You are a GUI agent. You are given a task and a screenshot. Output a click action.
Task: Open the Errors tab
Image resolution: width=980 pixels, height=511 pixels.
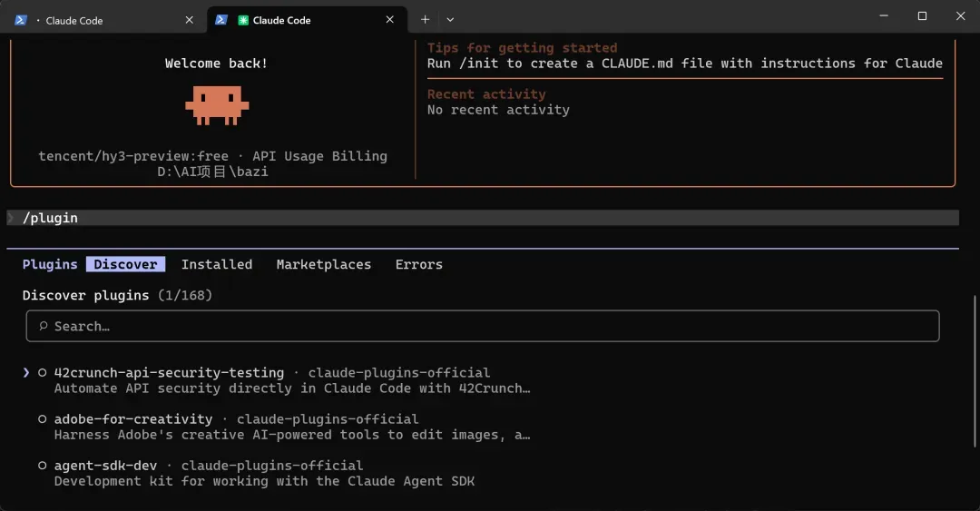tap(418, 264)
